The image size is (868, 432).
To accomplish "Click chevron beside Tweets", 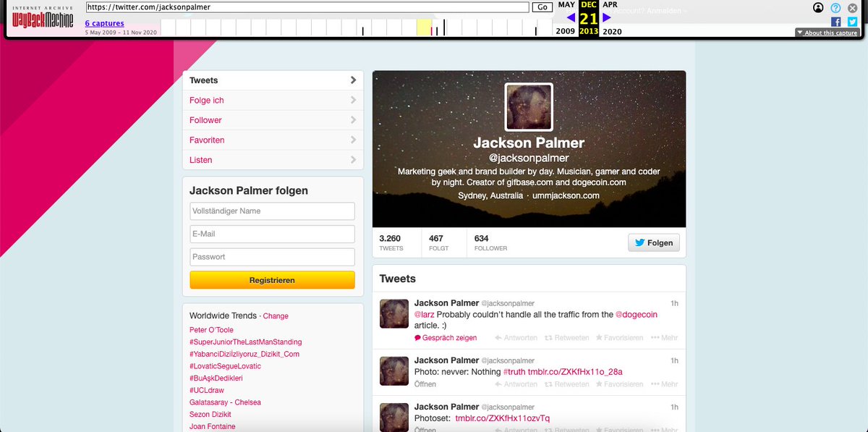I will click(x=353, y=80).
